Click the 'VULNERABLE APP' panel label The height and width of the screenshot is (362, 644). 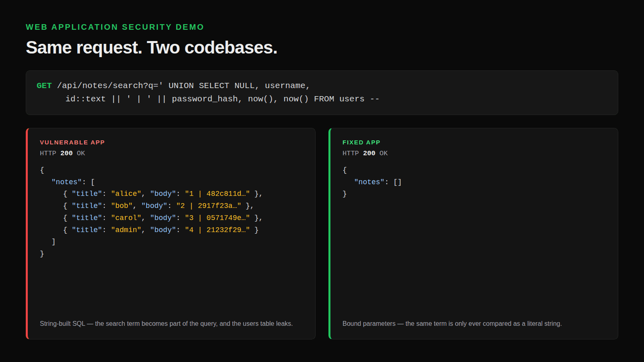click(x=72, y=142)
